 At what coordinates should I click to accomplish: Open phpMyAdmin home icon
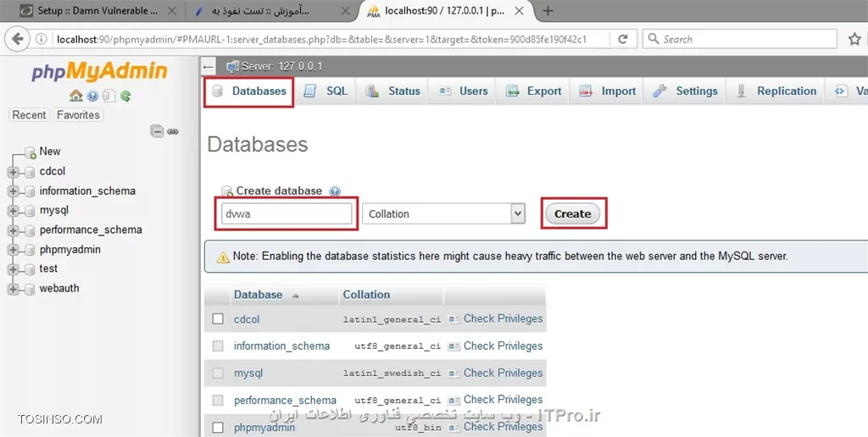click(x=75, y=96)
